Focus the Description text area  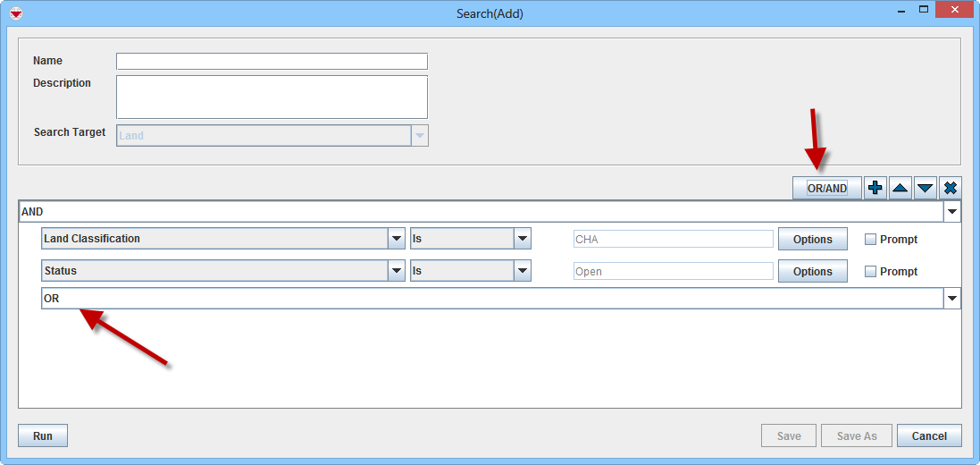pyautogui.click(x=272, y=97)
